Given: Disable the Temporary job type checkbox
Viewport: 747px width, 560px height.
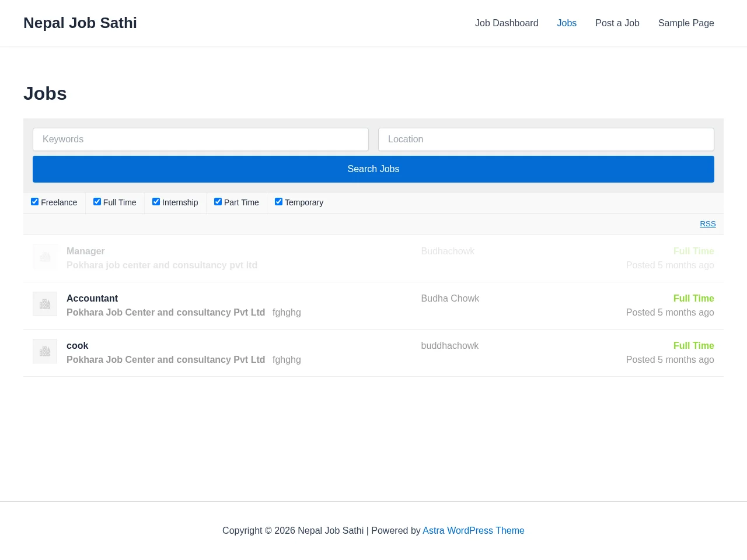Looking at the screenshot, I should coord(278,202).
